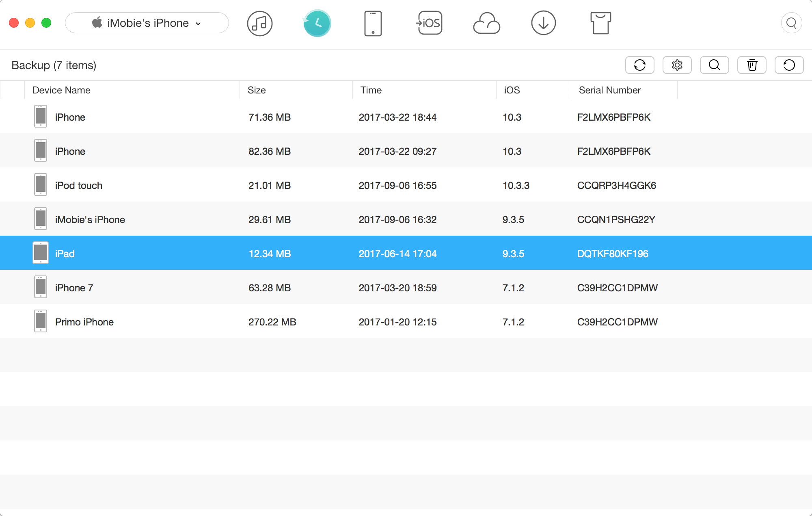The height and width of the screenshot is (516, 812).
Task: Refresh the backup list with sync arrows
Action: point(640,65)
